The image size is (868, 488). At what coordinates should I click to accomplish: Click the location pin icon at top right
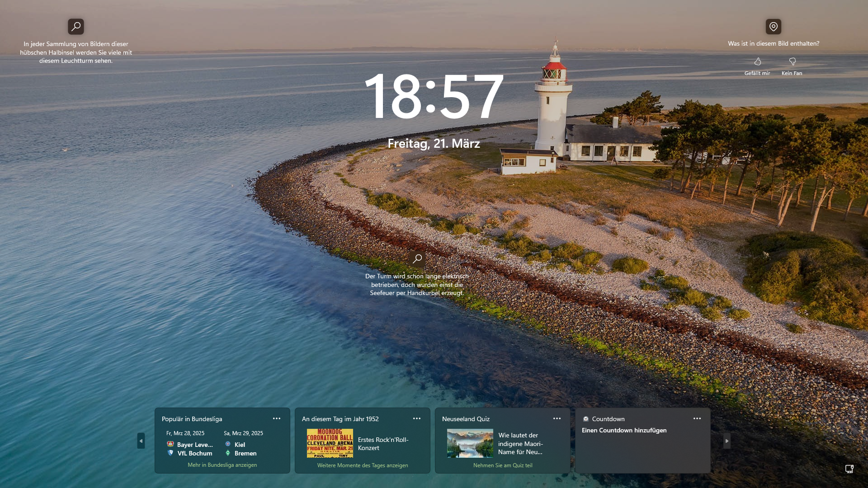click(x=774, y=27)
